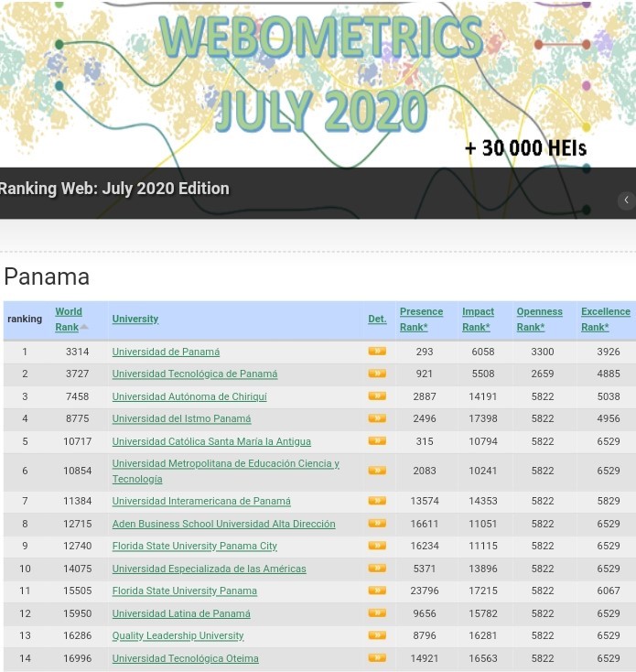Viewport: 636px width, 672px height.
Task: Select excellence rank value 4885
Action: click(x=609, y=374)
